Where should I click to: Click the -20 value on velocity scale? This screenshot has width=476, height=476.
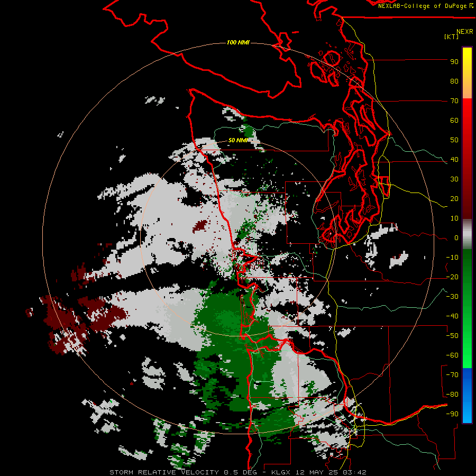coord(452,277)
